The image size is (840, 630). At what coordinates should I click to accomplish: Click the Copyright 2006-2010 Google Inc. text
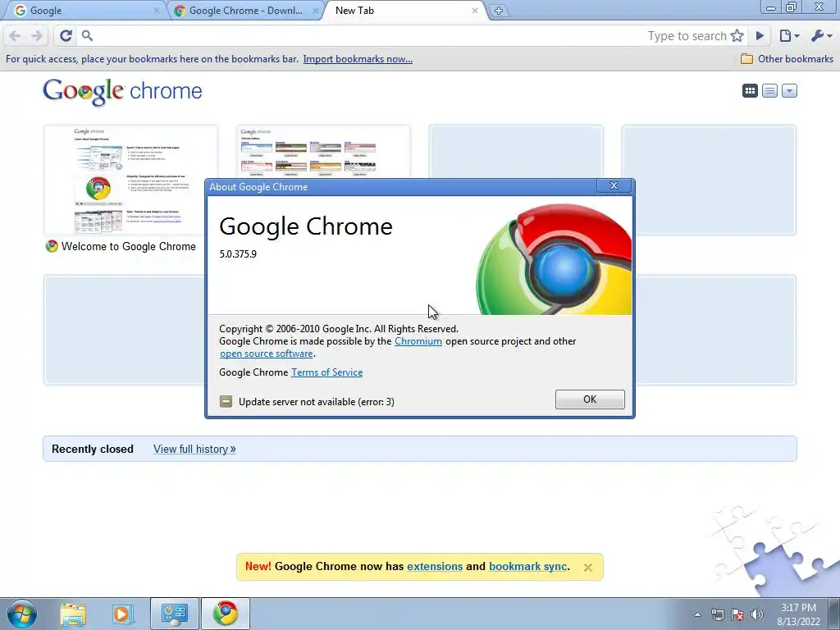click(x=339, y=329)
